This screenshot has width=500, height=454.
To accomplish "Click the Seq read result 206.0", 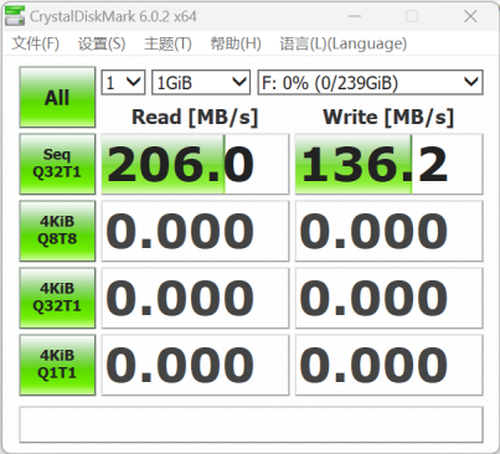I will (x=195, y=164).
